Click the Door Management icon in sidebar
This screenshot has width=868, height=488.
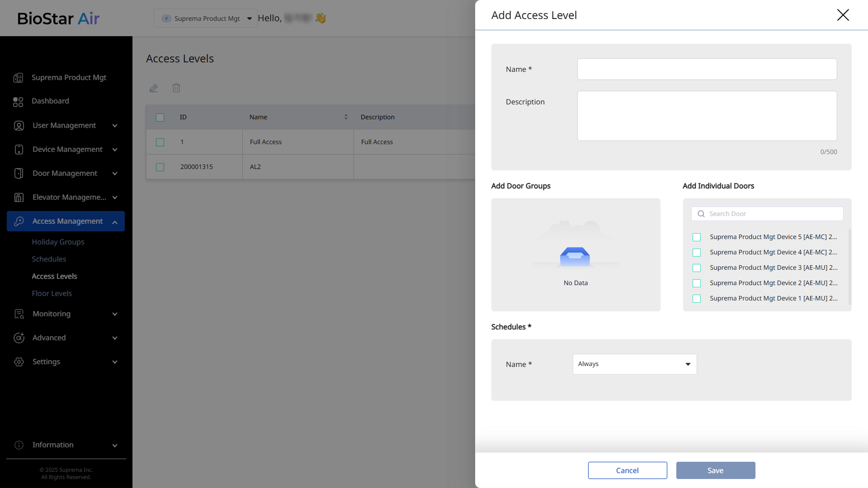tap(19, 174)
